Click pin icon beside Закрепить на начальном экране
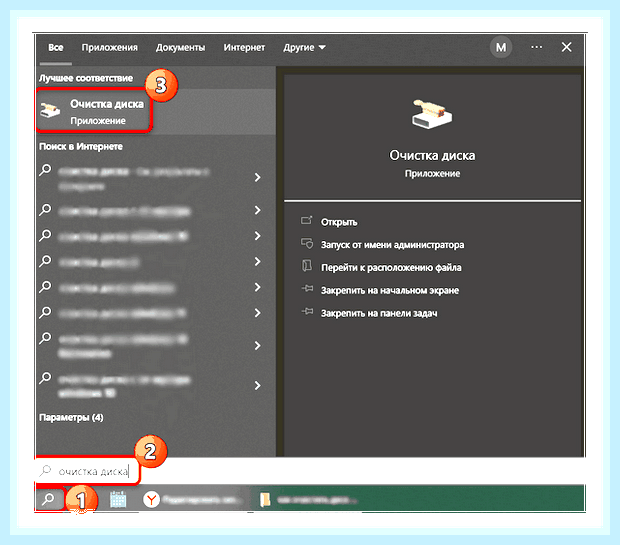This screenshot has width=620, height=545. (x=307, y=288)
